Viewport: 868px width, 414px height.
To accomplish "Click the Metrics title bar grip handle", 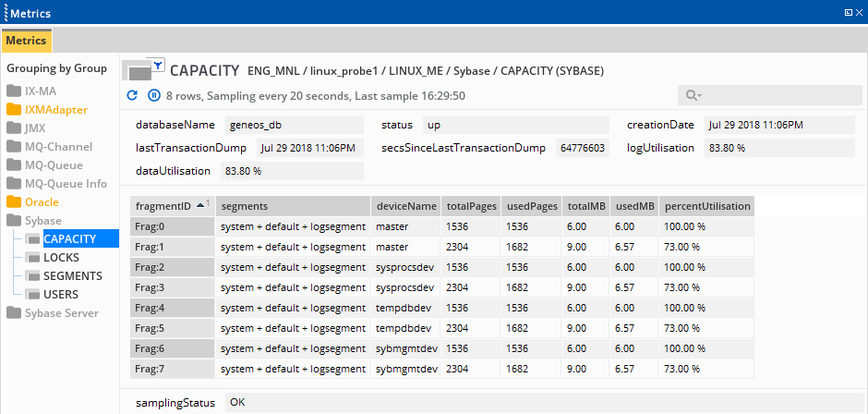I will click(6, 13).
